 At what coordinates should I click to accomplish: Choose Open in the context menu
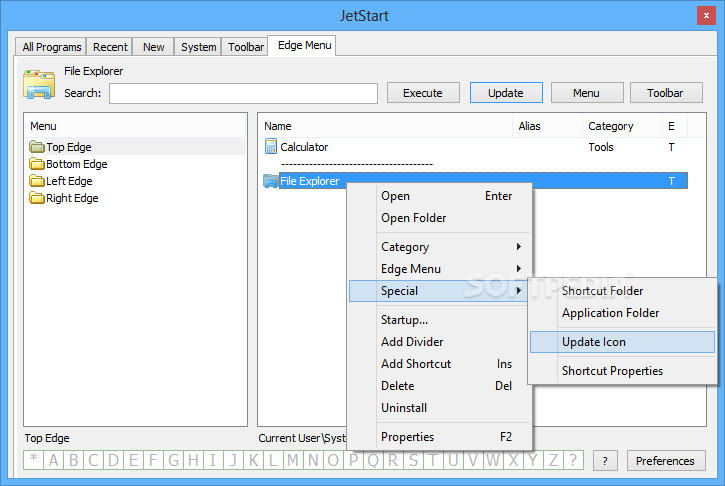pos(439,196)
